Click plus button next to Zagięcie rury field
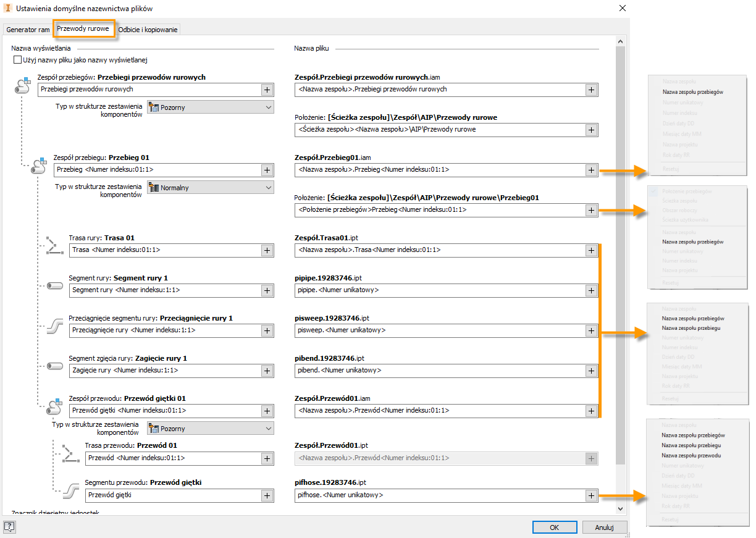This screenshot has height=538, width=756. tap(267, 371)
